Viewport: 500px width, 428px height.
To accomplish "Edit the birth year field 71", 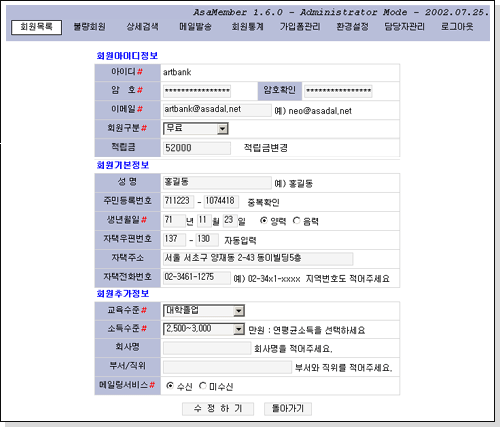I will point(174,221).
